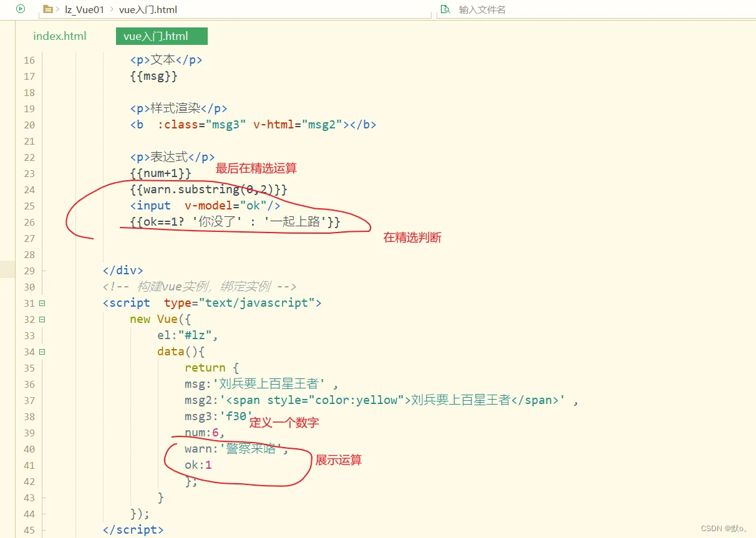Click the el:"#lz" line
This screenshot has width=756, height=538.
(x=188, y=335)
